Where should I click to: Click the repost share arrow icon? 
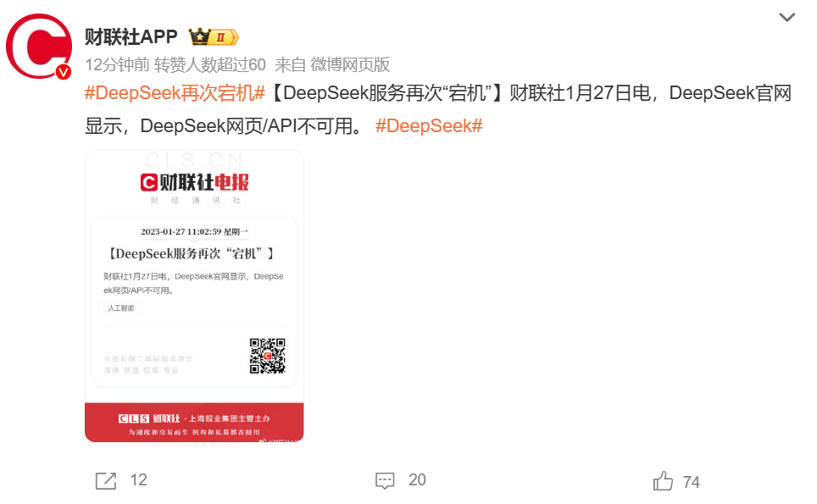[x=106, y=480]
